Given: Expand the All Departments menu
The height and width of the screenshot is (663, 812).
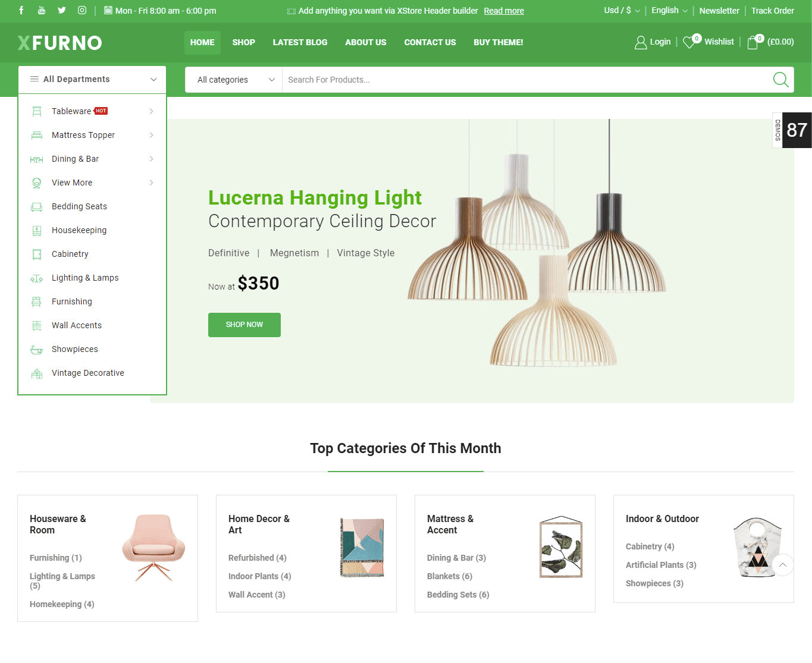Looking at the screenshot, I should click(x=92, y=79).
